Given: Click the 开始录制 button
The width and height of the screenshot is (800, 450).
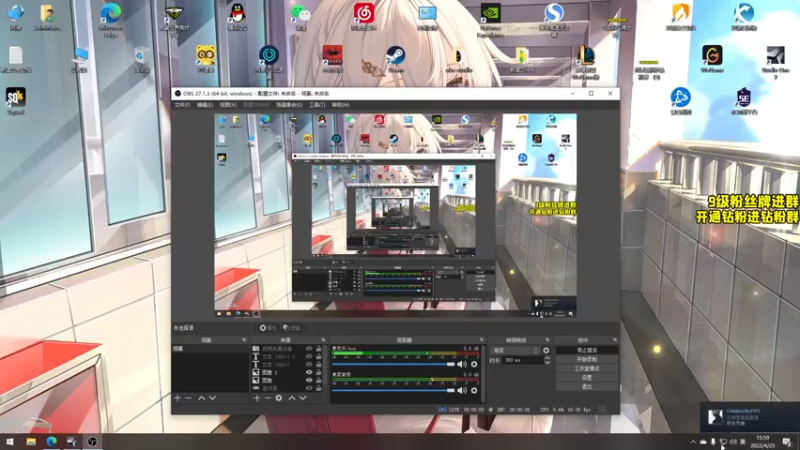Looking at the screenshot, I should [587, 360].
